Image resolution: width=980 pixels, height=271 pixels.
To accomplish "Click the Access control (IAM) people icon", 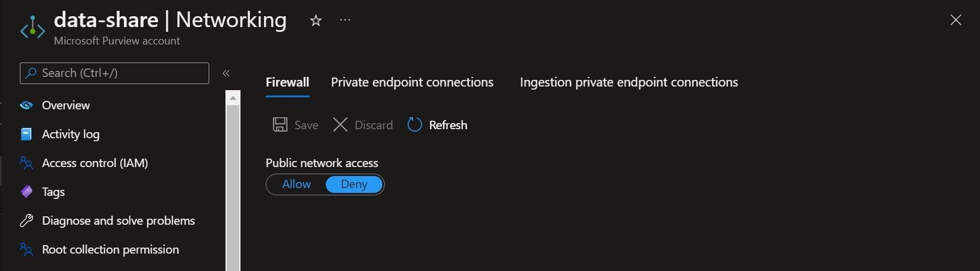I will [26, 163].
